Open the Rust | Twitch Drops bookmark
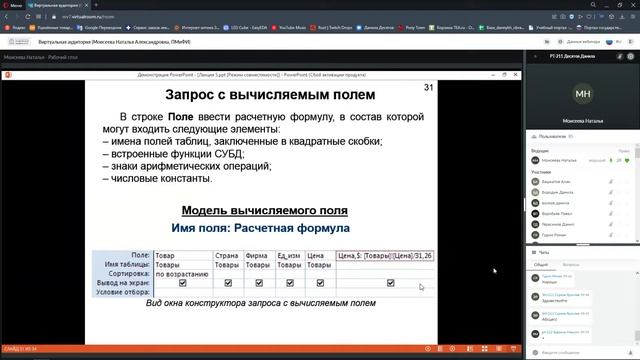This screenshot has height=360, width=640. (x=331, y=28)
